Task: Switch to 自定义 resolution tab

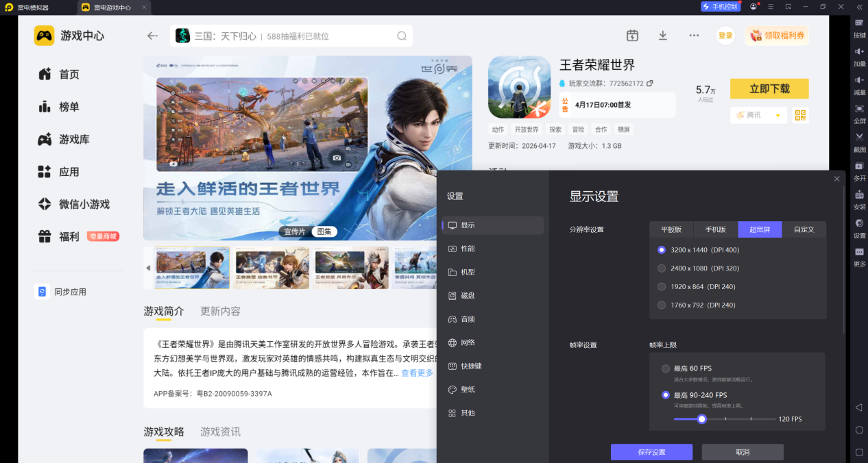Action: click(x=804, y=229)
